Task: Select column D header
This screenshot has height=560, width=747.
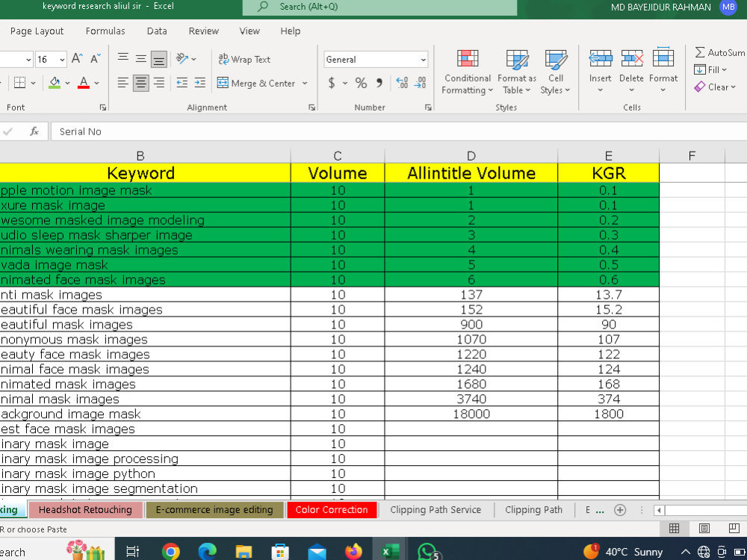Action: (471, 156)
